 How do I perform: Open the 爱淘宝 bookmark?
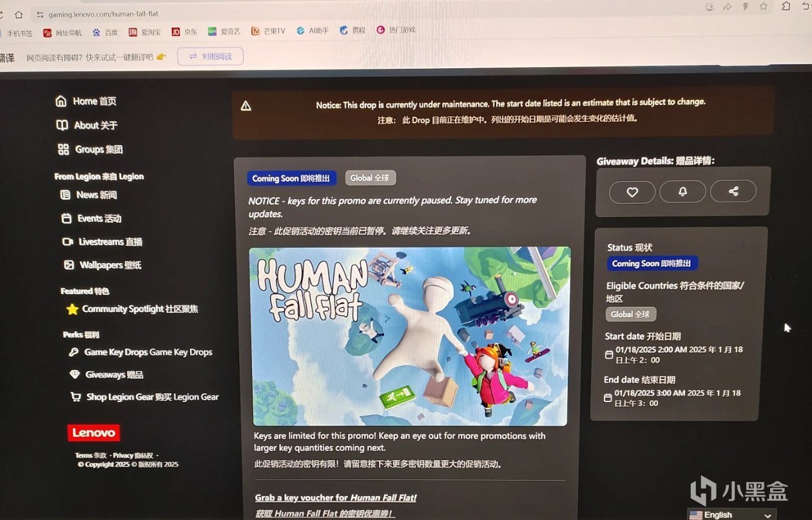coord(145,32)
